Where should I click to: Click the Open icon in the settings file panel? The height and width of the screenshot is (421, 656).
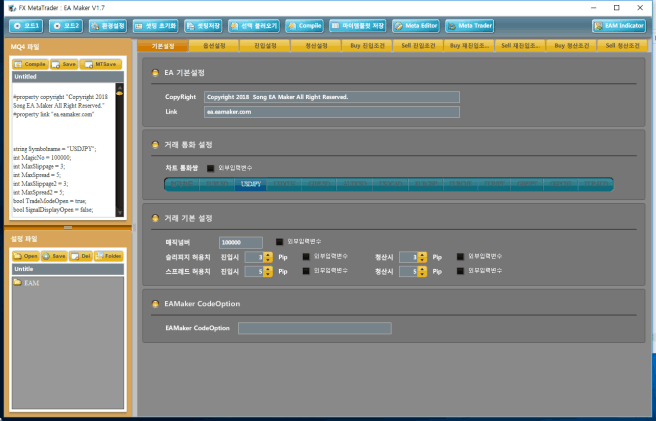pos(26,256)
